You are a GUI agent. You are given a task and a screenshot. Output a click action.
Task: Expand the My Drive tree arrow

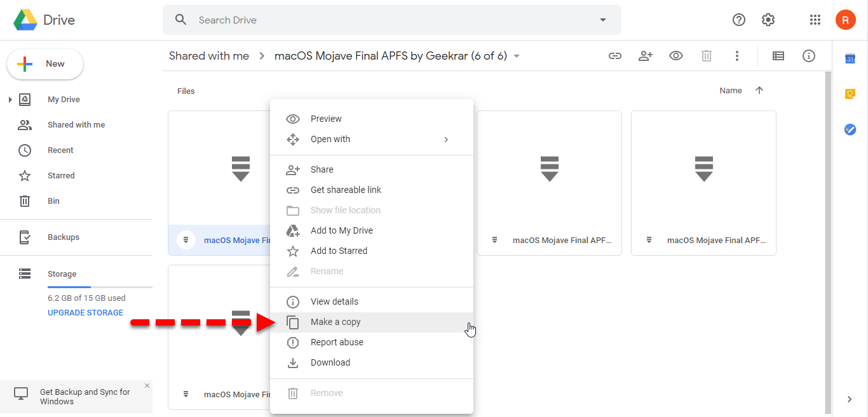coord(10,100)
